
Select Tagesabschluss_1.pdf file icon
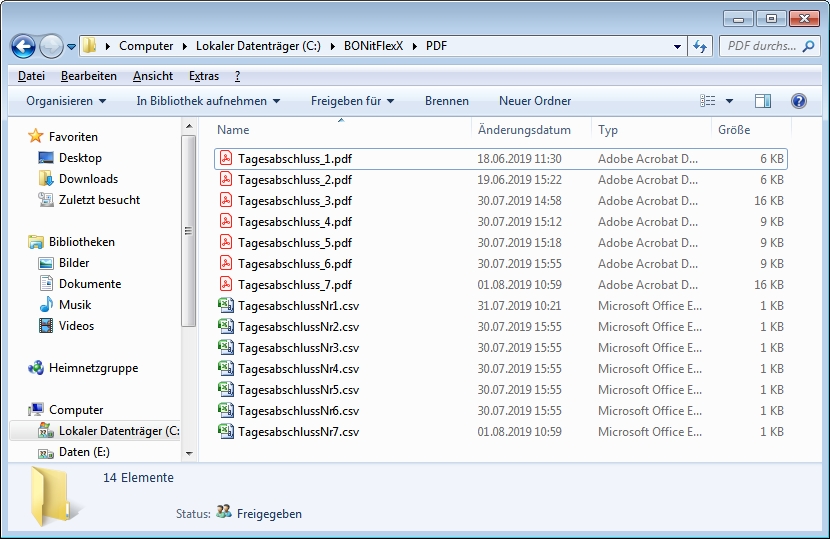point(226,158)
